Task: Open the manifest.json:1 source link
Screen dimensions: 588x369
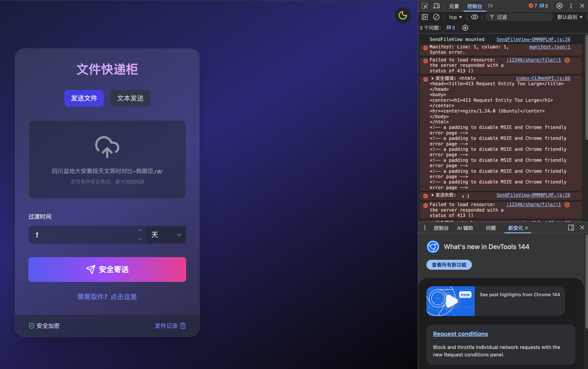Action: pos(550,47)
